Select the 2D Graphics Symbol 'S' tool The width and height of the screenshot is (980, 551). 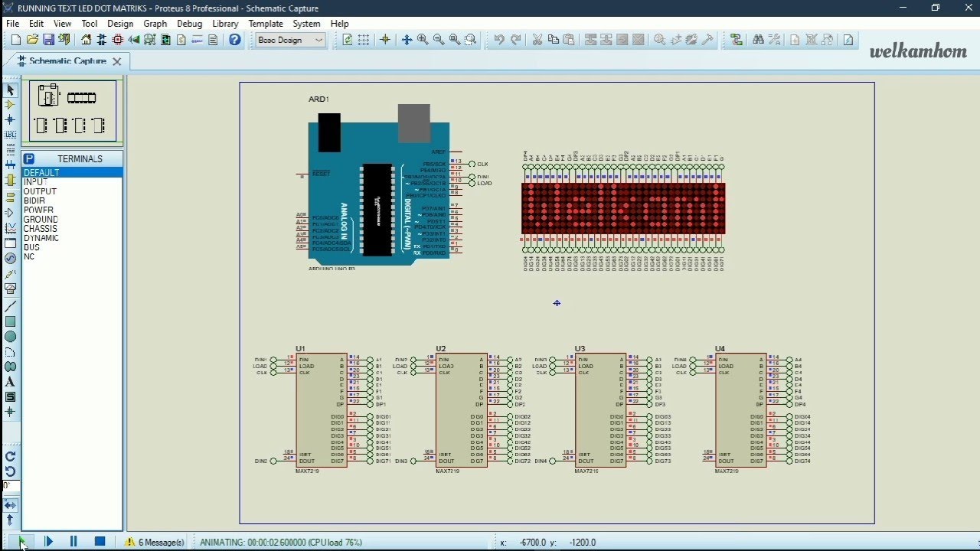(x=10, y=397)
